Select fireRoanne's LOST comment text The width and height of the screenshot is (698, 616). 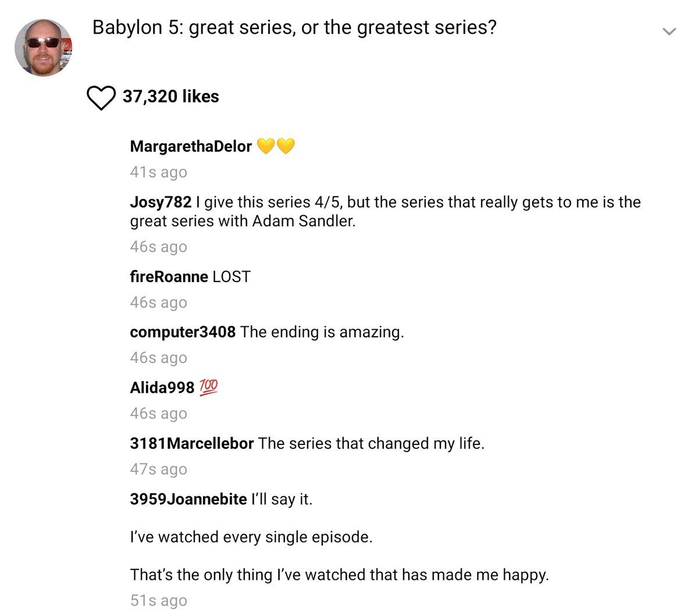232,276
